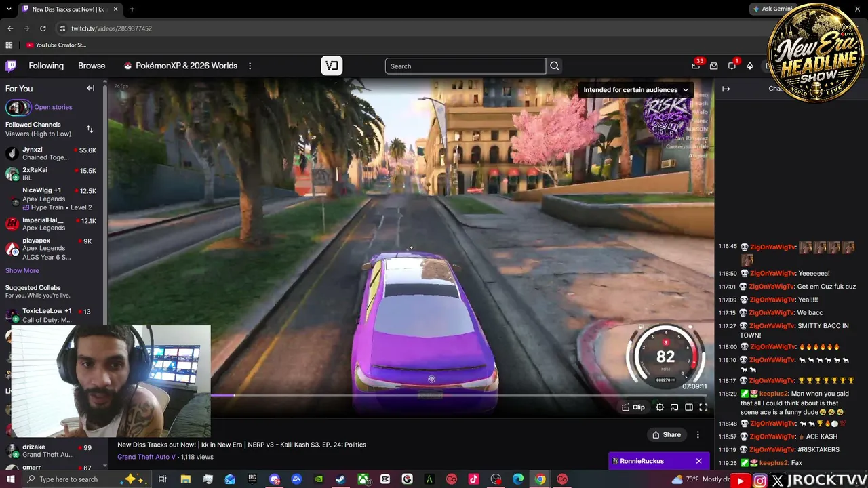View site information for twitch.tv
868x488 pixels.
(62, 28)
